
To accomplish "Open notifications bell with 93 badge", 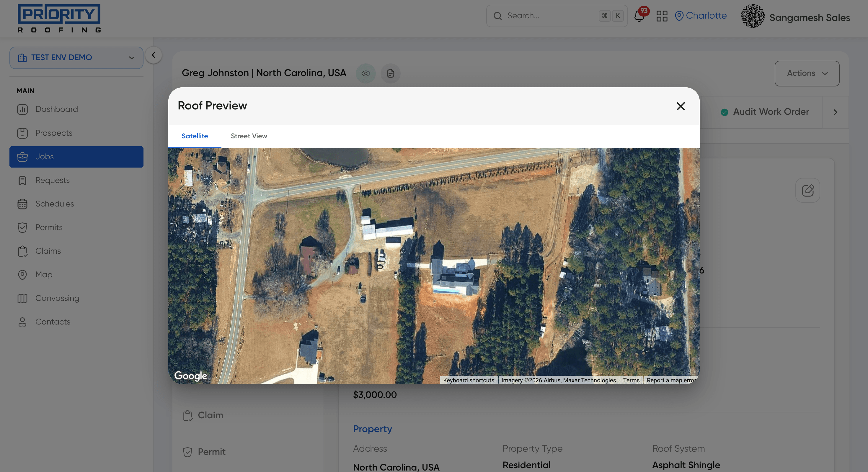I will (x=639, y=16).
